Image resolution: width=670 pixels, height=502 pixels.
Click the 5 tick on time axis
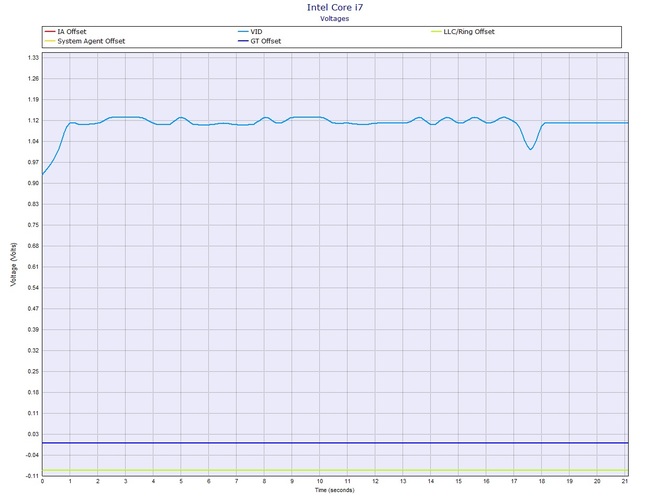tap(181, 481)
